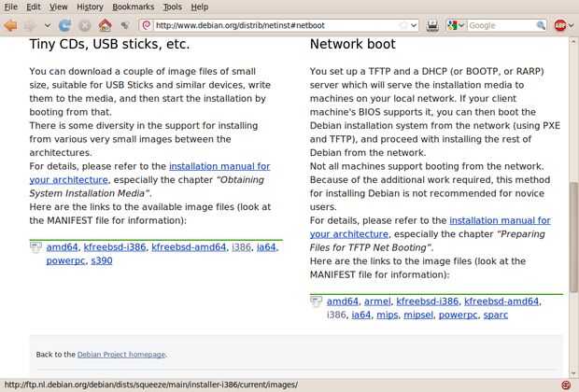Click the red Adblock Plus ABP icon
Image resolution: width=579 pixels, height=392 pixels.
point(559,25)
